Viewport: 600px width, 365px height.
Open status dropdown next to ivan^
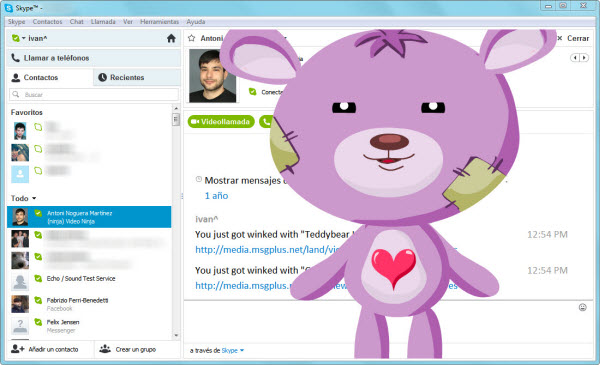point(24,38)
